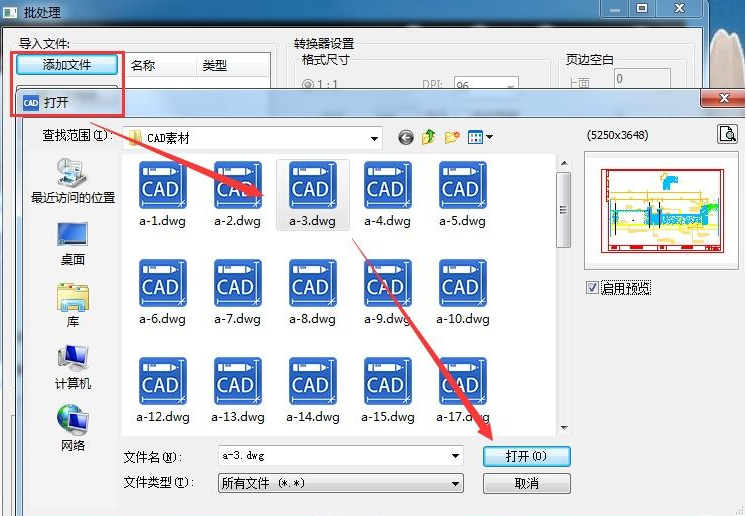Viewport: 747px width, 516px height.
Task: Click the preview magnifier page icon
Action: 727,134
